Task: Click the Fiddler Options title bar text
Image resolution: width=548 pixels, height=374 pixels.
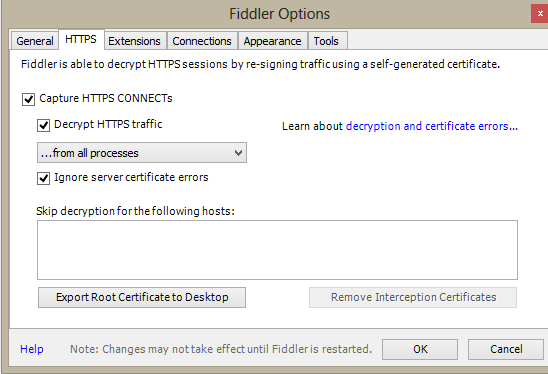Action: point(280,14)
